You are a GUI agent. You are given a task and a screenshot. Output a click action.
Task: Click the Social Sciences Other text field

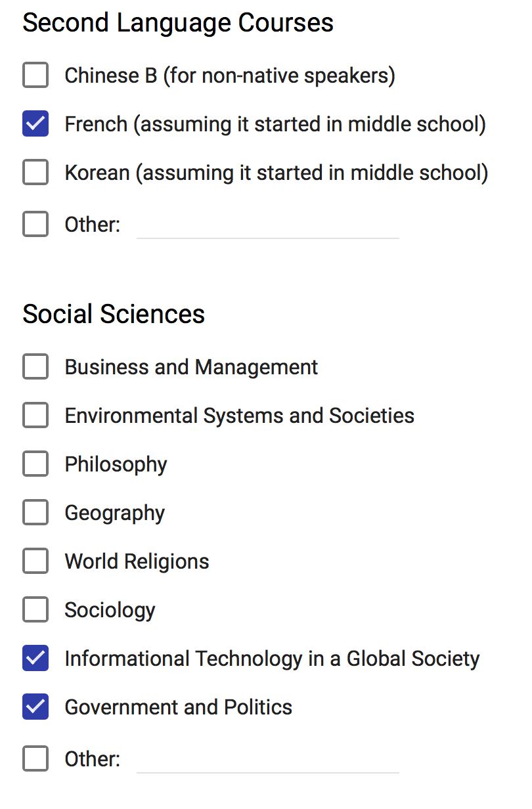click(x=267, y=760)
